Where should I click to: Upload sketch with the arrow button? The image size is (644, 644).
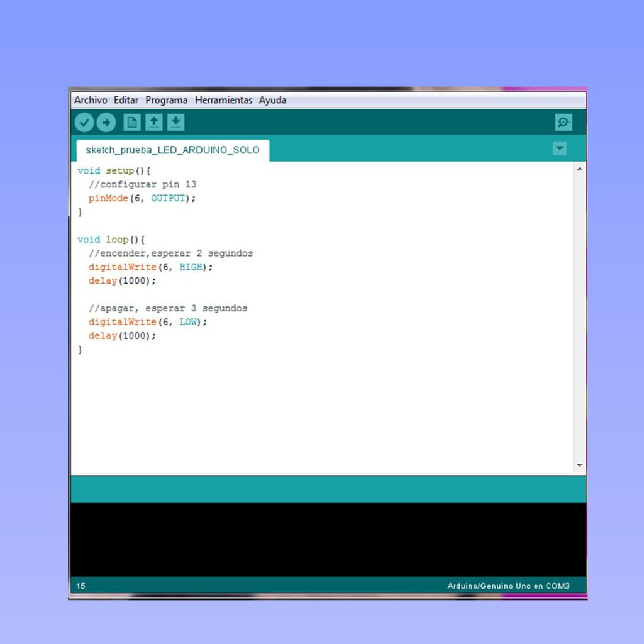pos(106,123)
